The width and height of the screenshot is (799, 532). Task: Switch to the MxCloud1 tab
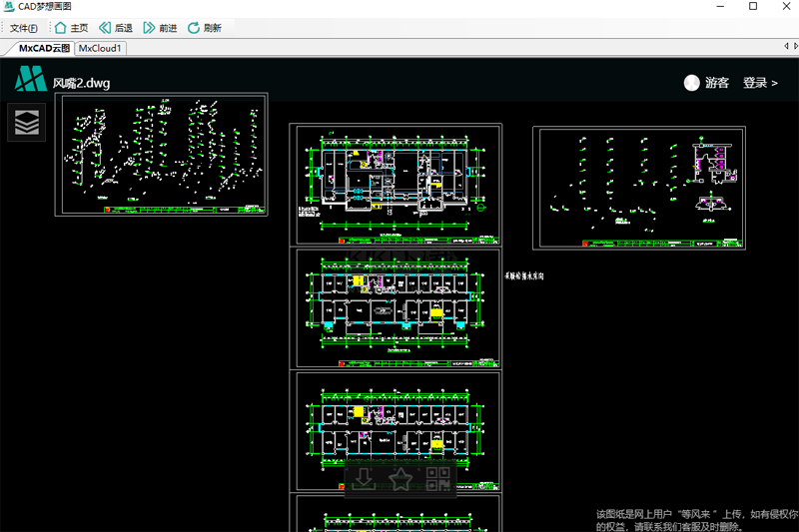coord(100,48)
